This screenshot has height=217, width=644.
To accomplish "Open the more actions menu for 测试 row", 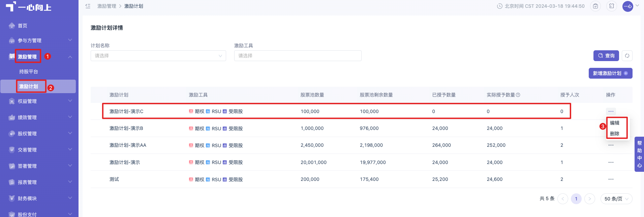I will pyautogui.click(x=611, y=179).
